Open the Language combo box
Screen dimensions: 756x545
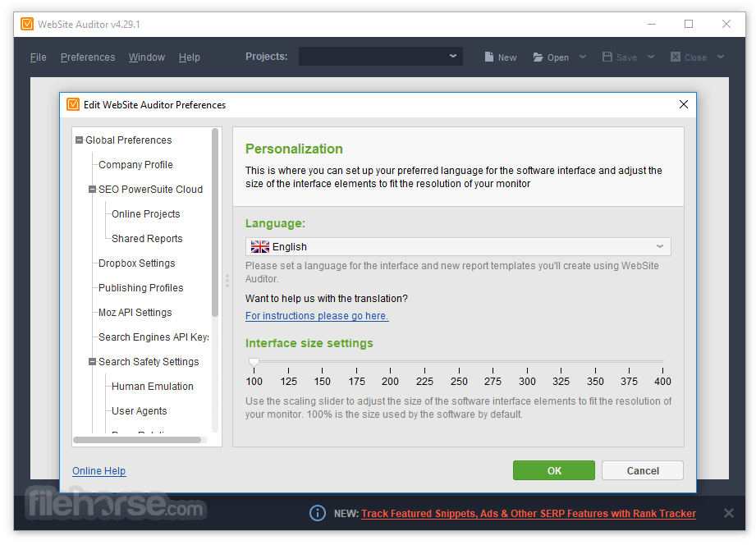coord(458,246)
